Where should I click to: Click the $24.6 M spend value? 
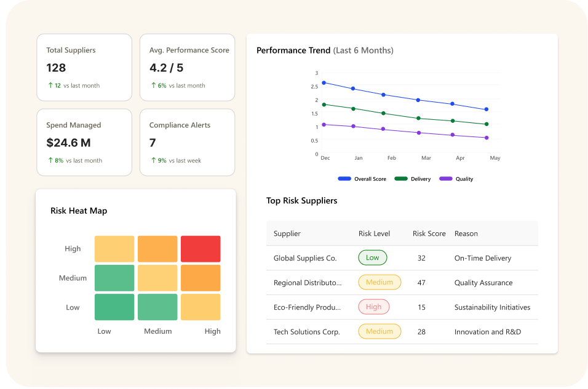pos(68,143)
